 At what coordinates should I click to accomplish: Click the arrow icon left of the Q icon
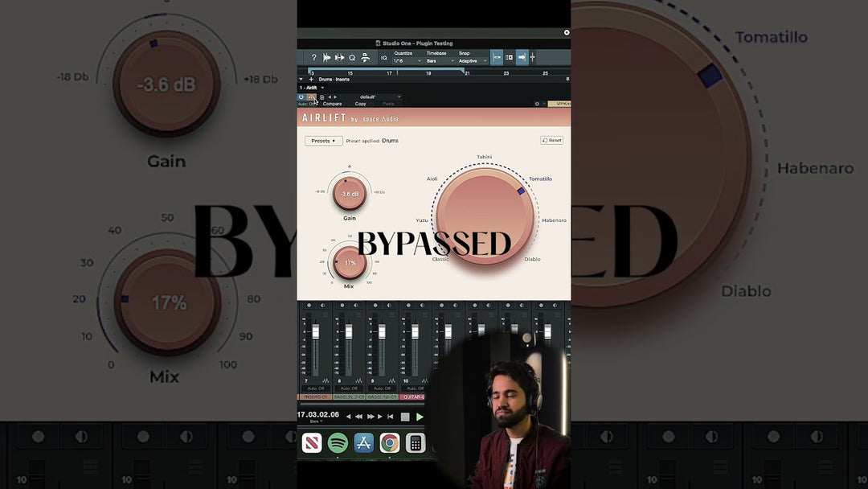(x=339, y=58)
